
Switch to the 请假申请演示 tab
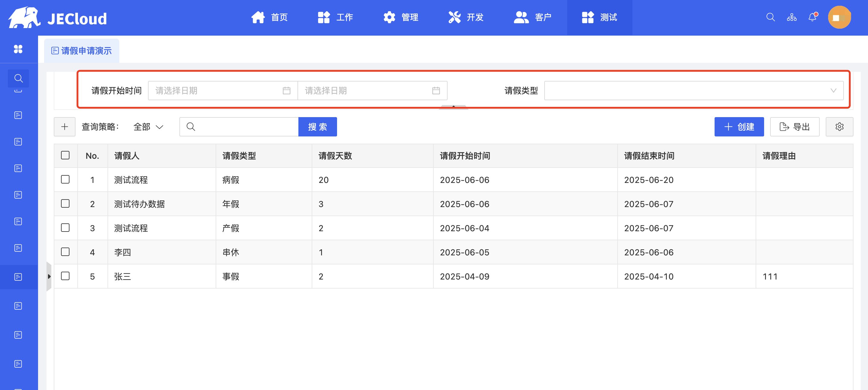pyautogui.click(x=82, y=51)
